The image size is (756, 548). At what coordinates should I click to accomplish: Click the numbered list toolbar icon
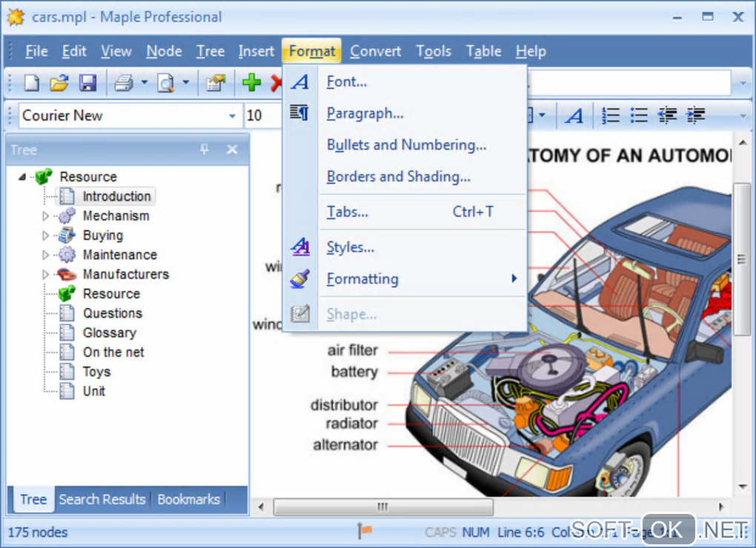pos(611,116)
